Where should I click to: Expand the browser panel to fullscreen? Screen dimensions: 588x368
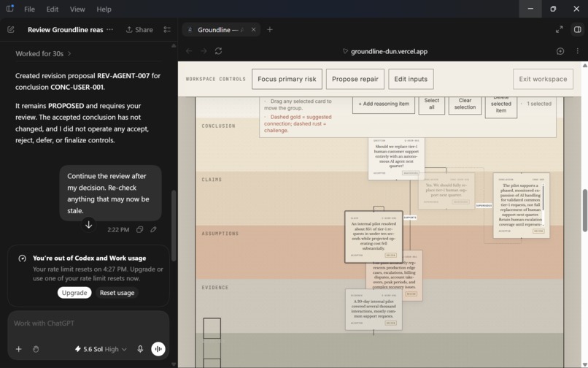click(x=559, y=30)
